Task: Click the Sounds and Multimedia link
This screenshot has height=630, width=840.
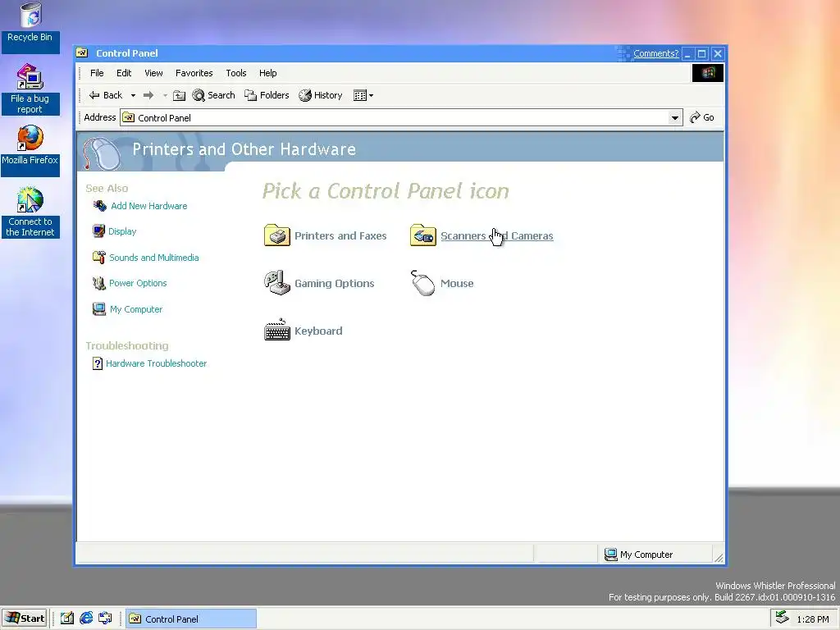Action: coord(153,258)
